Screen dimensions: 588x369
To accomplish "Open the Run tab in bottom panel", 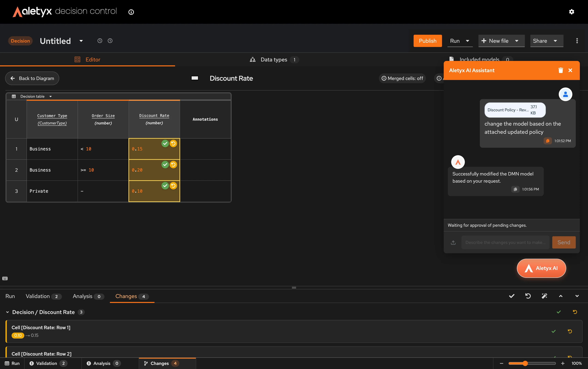I will (x=10, y=296).
